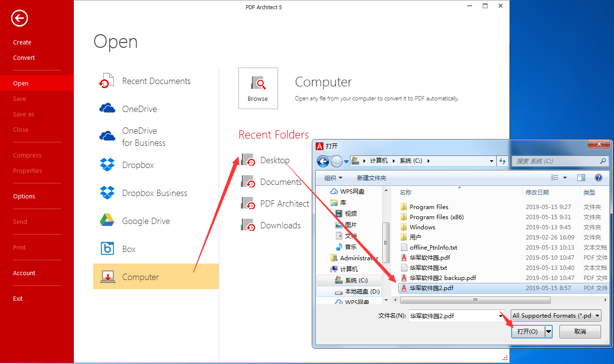This screenshot has height=364, width=614.
Task: Select the Recent Documents icon
Action: click(x=107, y=81)
